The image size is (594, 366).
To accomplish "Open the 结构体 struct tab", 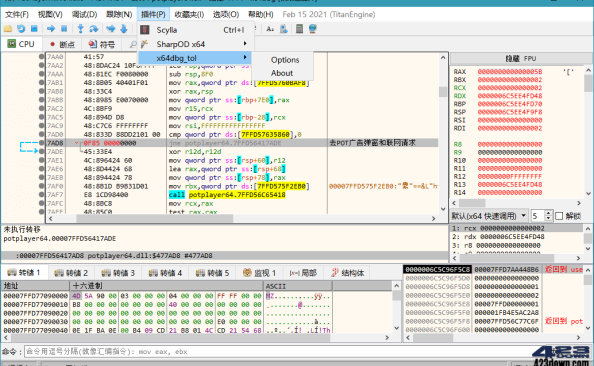I will [348, 273].
